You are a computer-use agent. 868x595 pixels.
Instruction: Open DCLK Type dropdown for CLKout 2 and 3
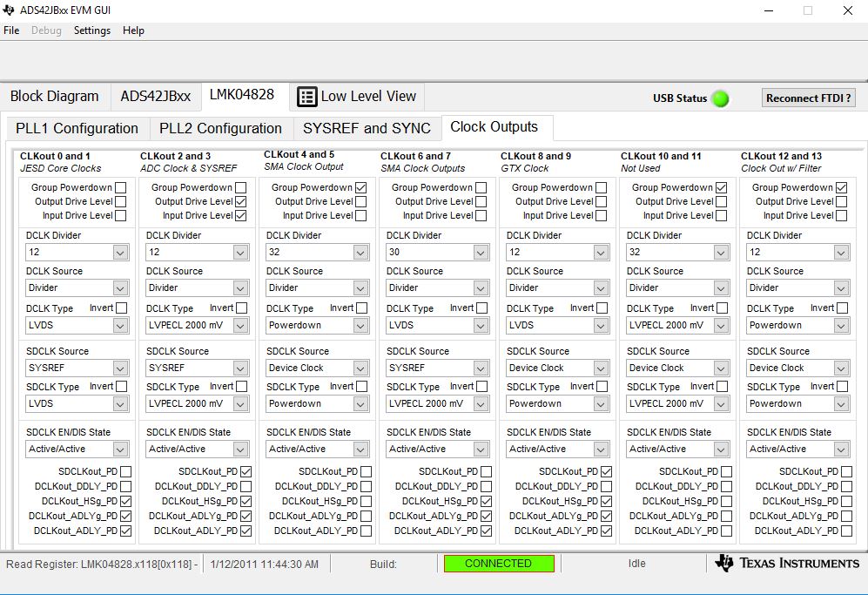pos(240,326)
